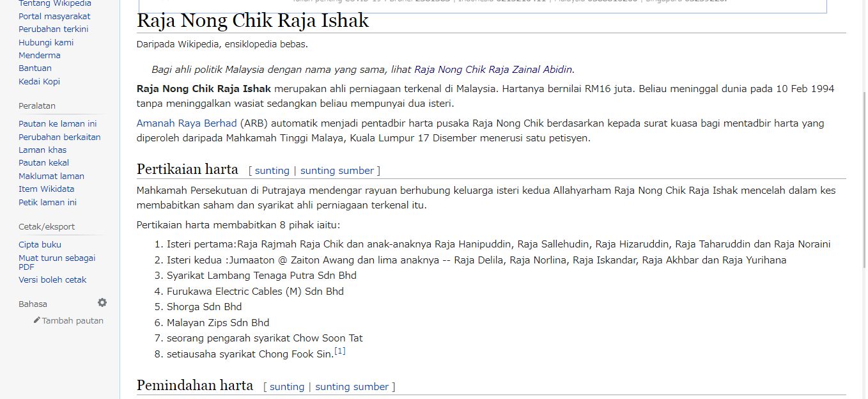Viewport: 868px width, 399px height.
Task: Edit Pertikaian harta via sunting
Action: click(272, 170)
